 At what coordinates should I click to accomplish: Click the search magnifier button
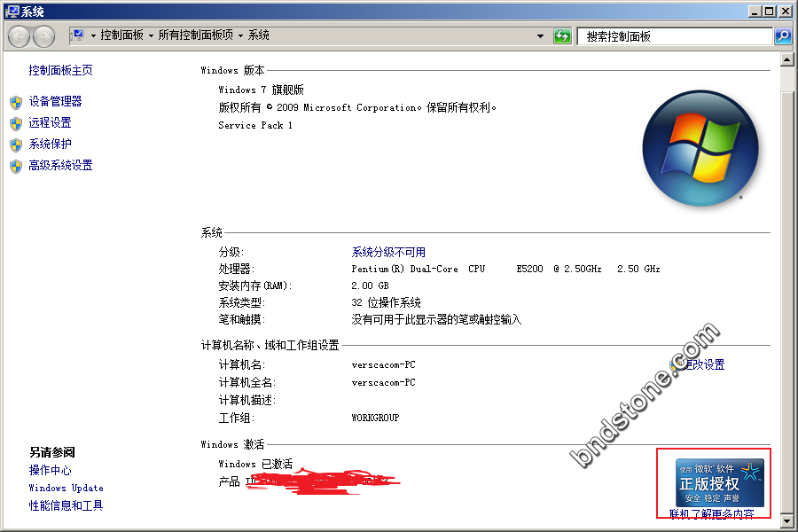(x=783, y=36)
